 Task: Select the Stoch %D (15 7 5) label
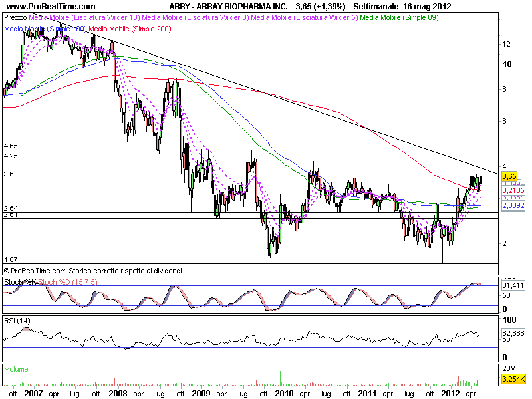pyautogui.click(x=68, y=282)
